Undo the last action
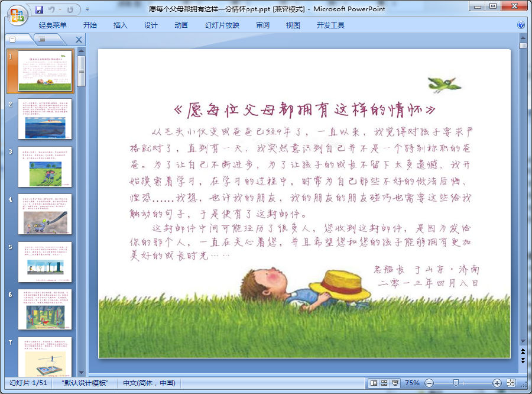This screenshot has width=532, height=394. click(51, 10)
